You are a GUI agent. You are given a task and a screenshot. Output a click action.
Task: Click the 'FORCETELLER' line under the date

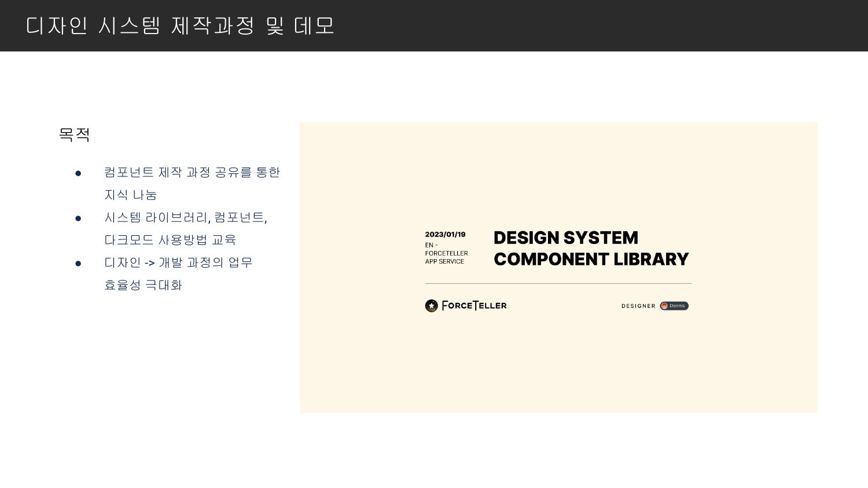[447, 253]
